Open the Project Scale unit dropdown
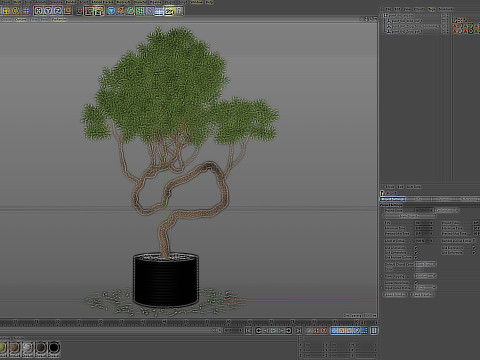 coord(447,211)
